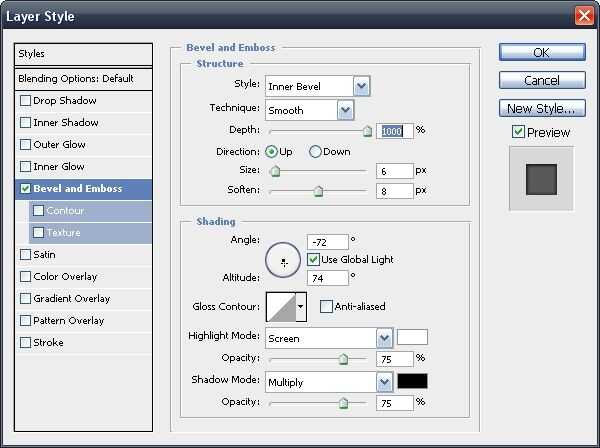The width and height of the screenshot is (600, 448).
Task: Click the OK button
Action: coord(542,52)
